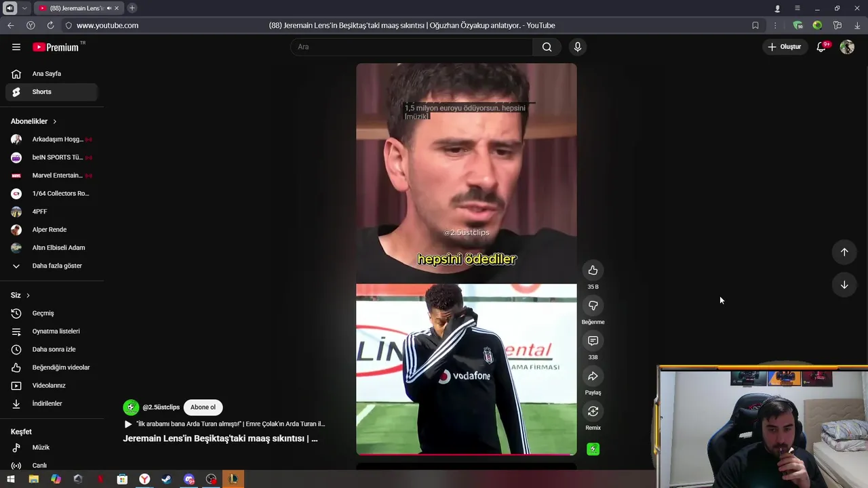The image size is (868, 488).
Task: Open browser downloads arrow icon
Action: tap(857, 25)
